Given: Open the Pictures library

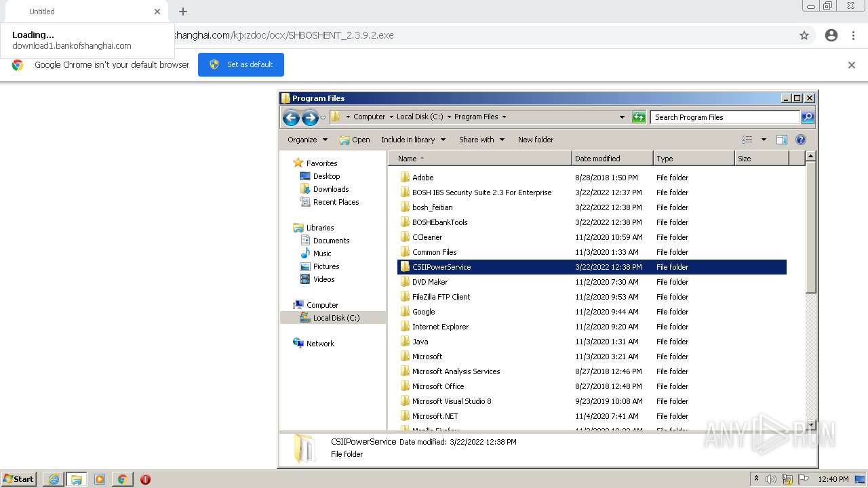Looking at the screenshot, I should (x=326, y=266).
